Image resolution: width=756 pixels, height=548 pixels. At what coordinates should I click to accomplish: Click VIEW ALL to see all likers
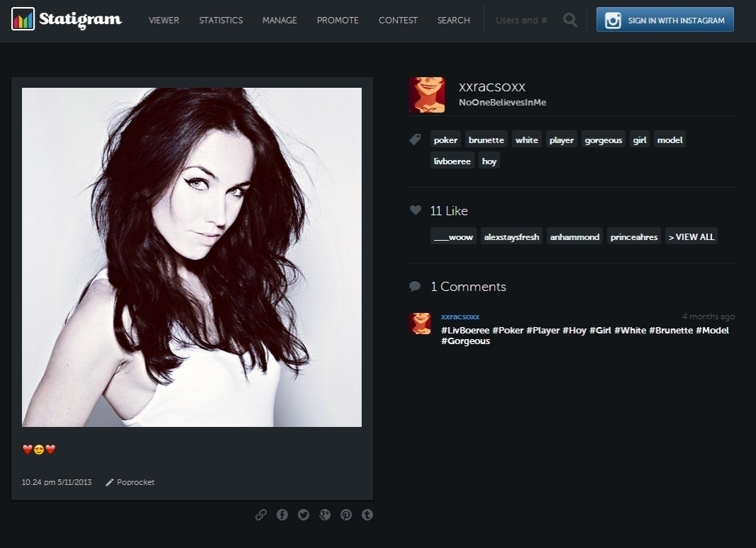[691, 236]
